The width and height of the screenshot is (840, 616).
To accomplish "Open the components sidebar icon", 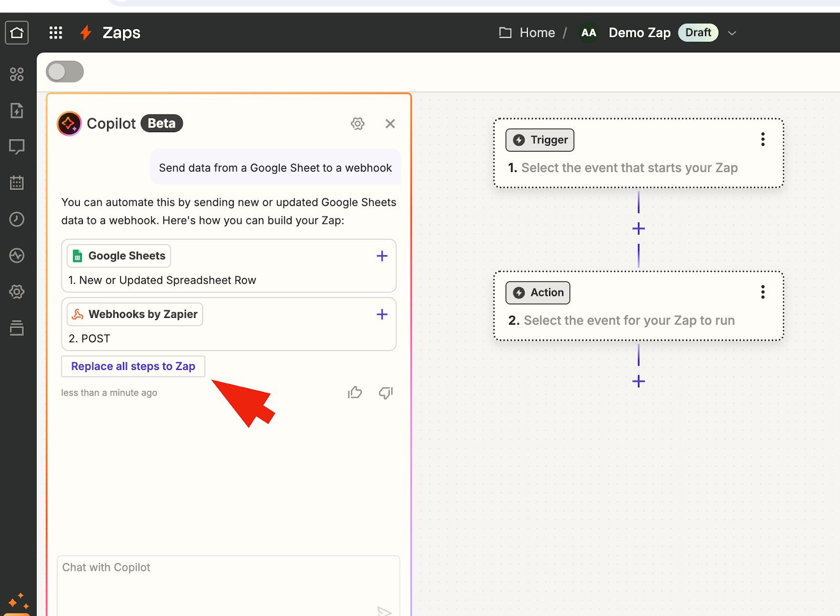I will [17, 74].
